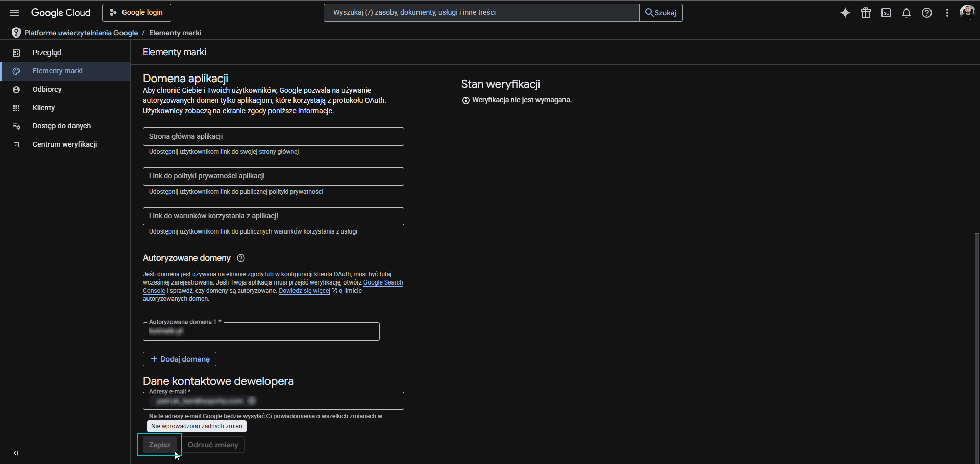This screenshot has height=464, width=980.
Task: Click the user profile avatar
Action: pos(967,12)
